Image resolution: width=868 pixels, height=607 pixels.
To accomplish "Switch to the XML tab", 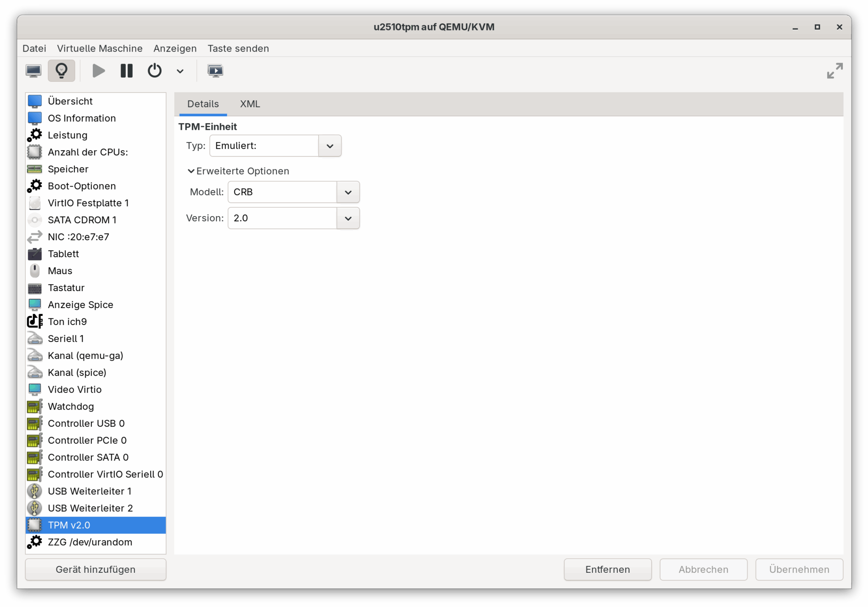I will tap(250, 104).
